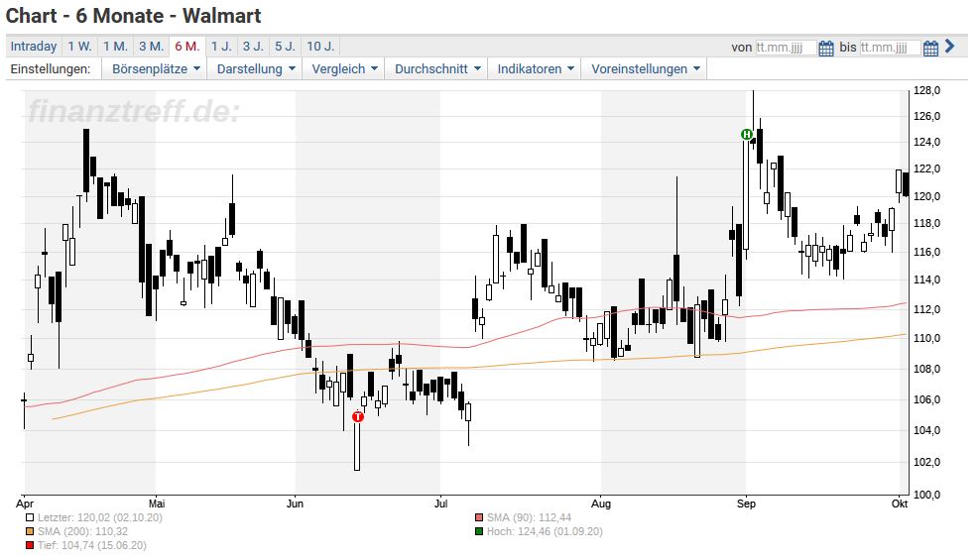Open the Darstellung dropdown
The height and width of the screenshot is (560, 979).
[255, 69]
